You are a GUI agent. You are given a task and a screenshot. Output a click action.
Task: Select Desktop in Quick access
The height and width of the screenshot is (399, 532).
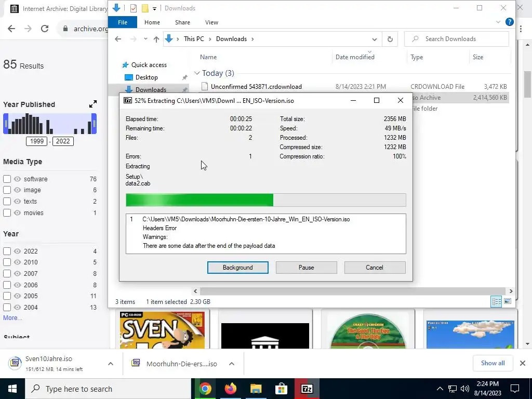[147, 77]
